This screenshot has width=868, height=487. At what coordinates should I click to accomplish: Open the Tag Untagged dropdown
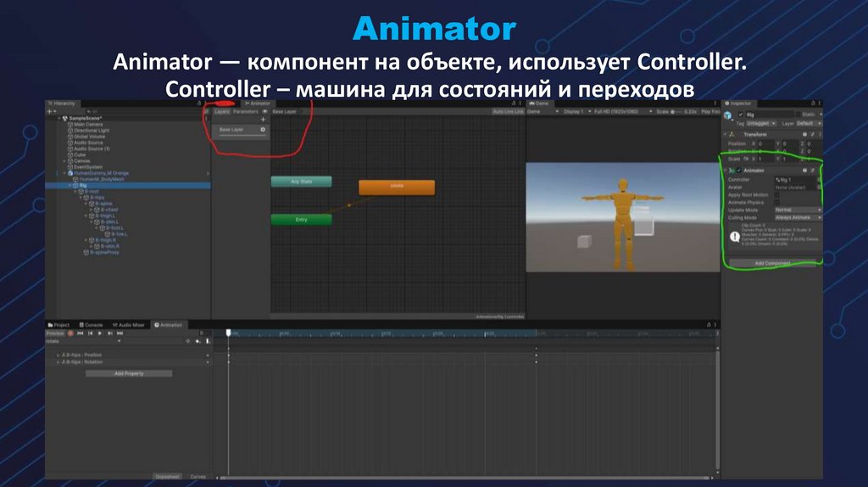coord(762,124)
